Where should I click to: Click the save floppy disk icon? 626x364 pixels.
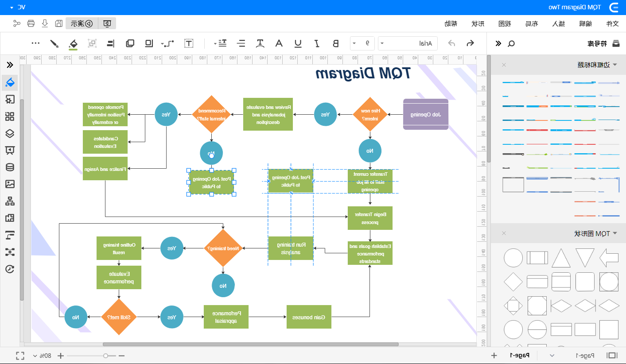(58, 23)
